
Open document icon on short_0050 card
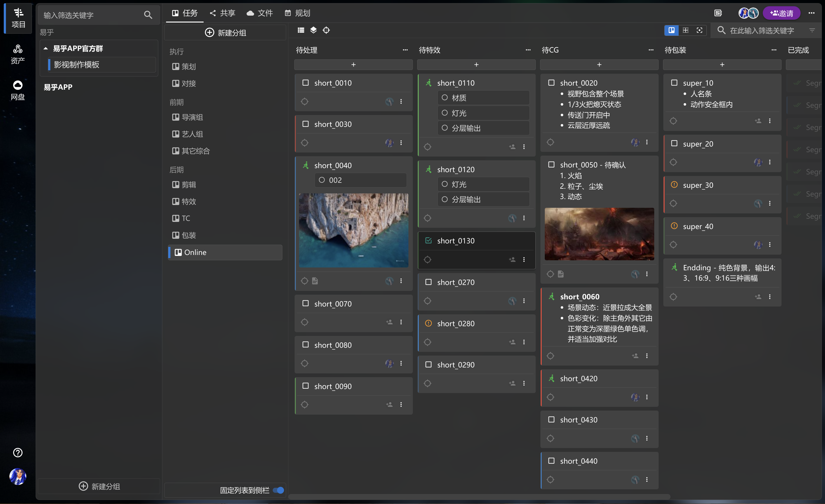[x=560, y=274]
